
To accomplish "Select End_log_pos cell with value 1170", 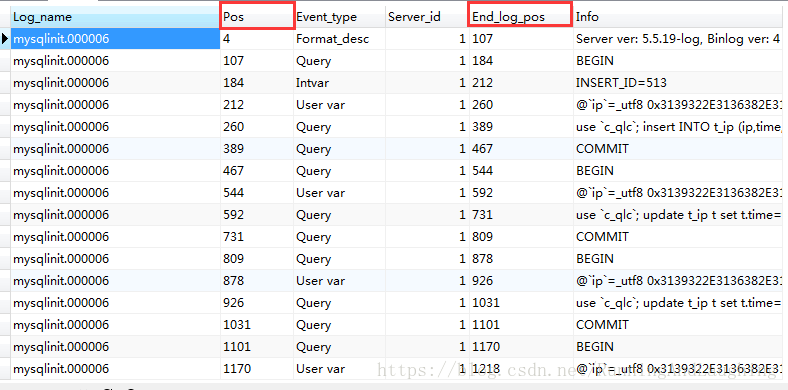I will click(x=521, y=347).
